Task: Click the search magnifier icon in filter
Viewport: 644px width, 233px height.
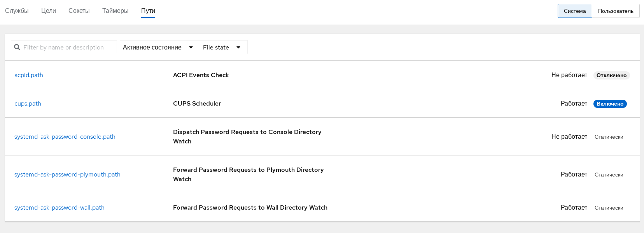Action: pos(17,47)
